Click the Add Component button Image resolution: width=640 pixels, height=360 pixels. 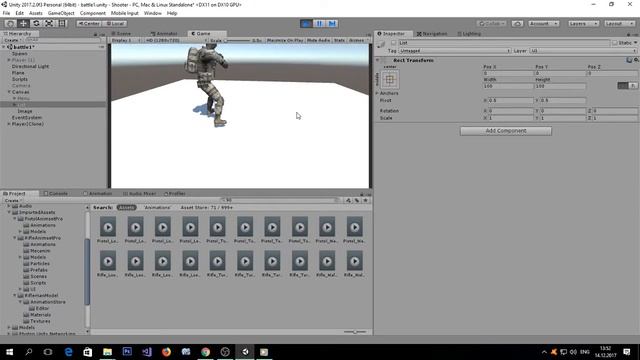pyautogui.click(x=506, y=131)
